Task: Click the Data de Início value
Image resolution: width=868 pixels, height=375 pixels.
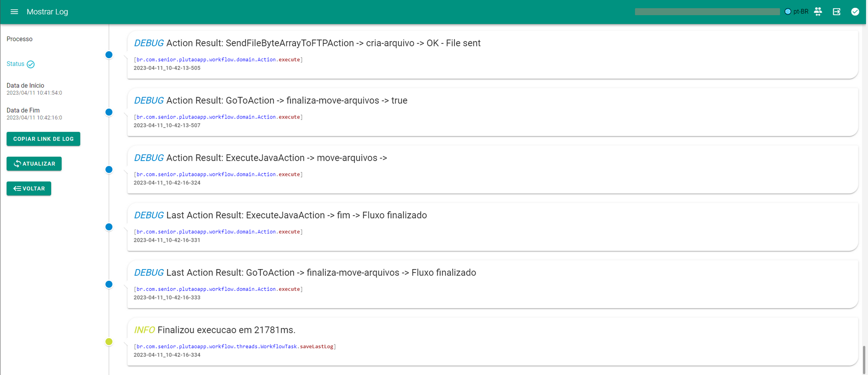Action: (34, 93)
